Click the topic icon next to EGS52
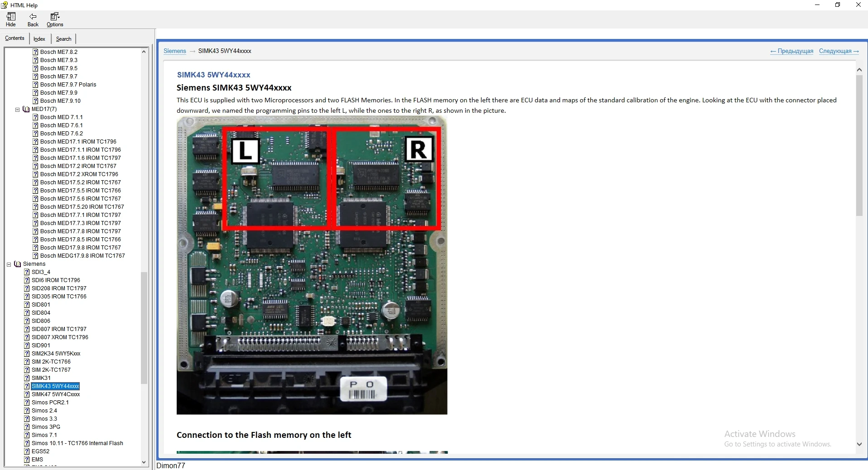 27,451
